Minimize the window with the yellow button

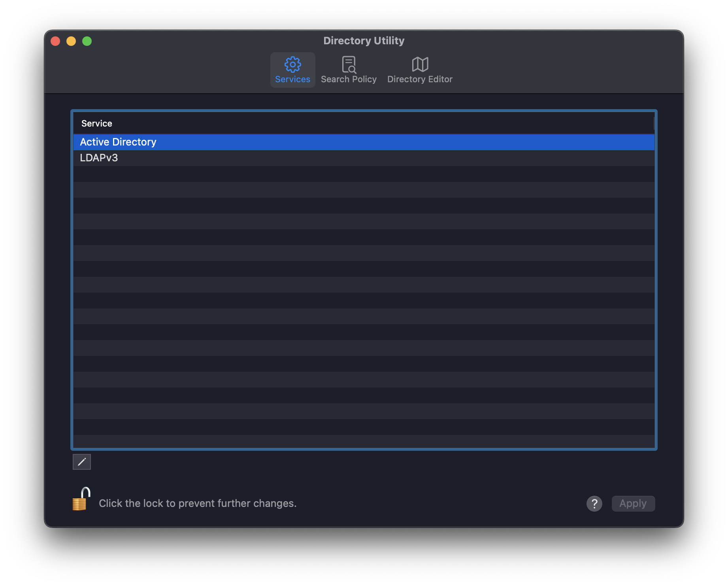coord(71,41)
